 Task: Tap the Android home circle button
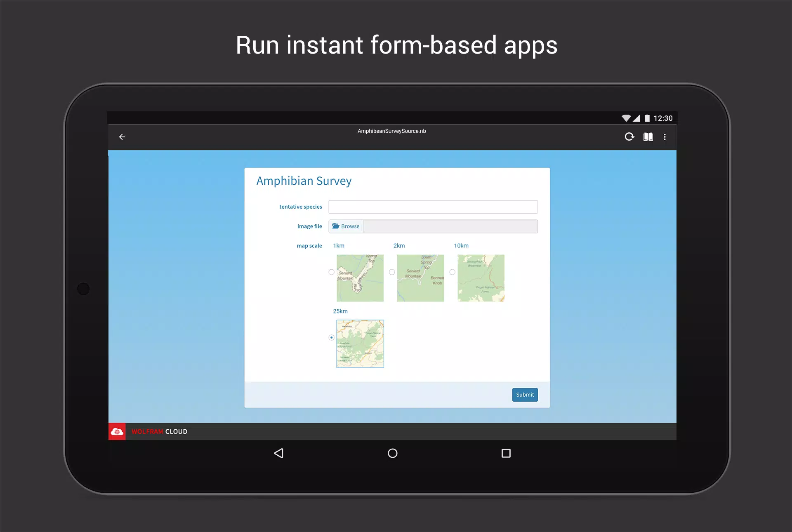[393, 453]
